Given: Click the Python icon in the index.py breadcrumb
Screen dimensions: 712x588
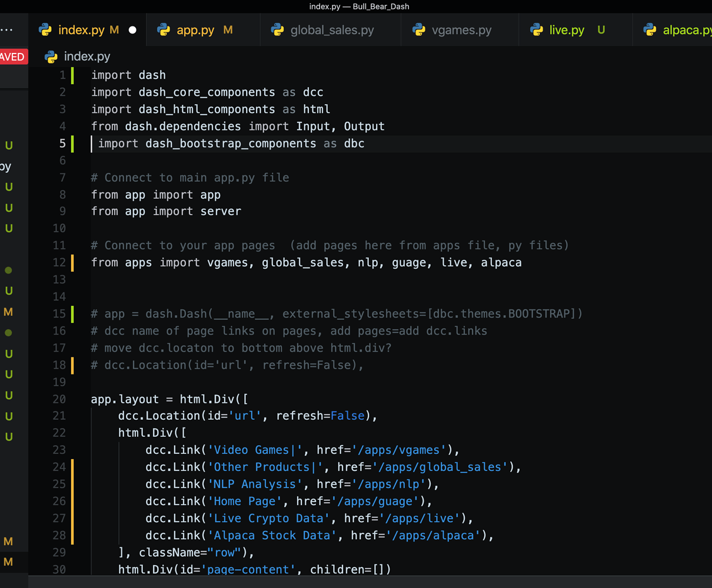Looking at the screenshot, I should [51, 56].
